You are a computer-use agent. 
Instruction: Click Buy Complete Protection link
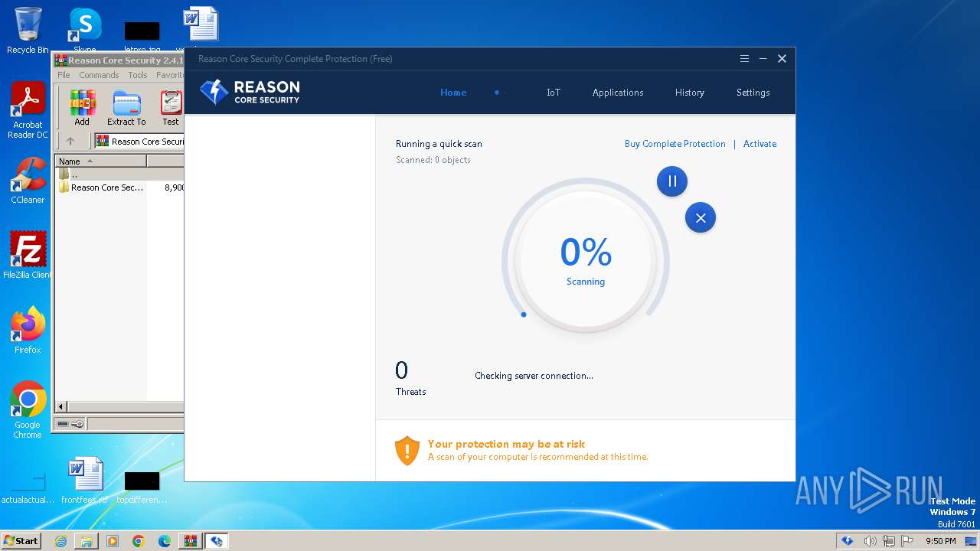pyautogui.click(x=675, y=144)
